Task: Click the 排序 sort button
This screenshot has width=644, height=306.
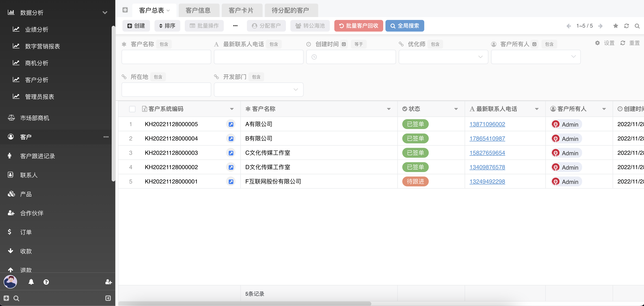Action: pos(167,26)
